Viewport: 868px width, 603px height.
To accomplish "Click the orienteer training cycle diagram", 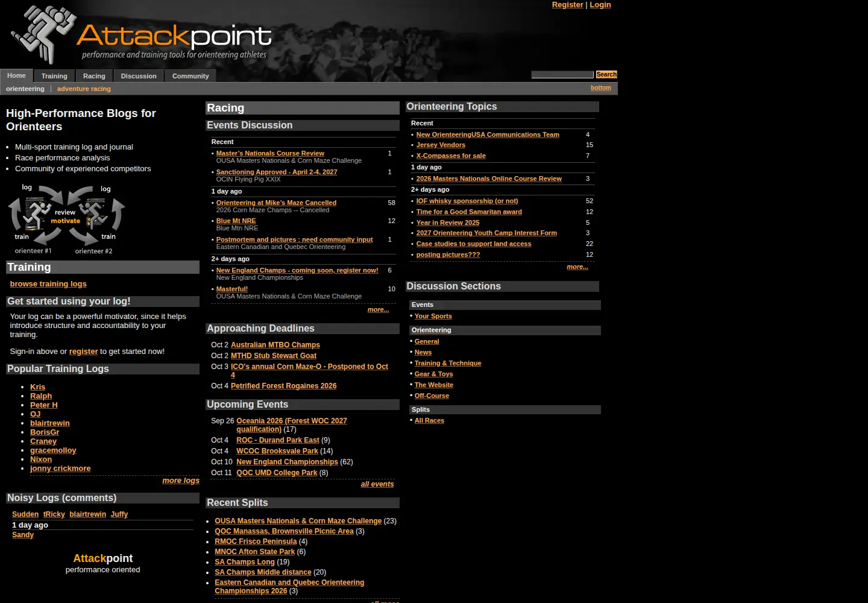I will pos(66,218).
